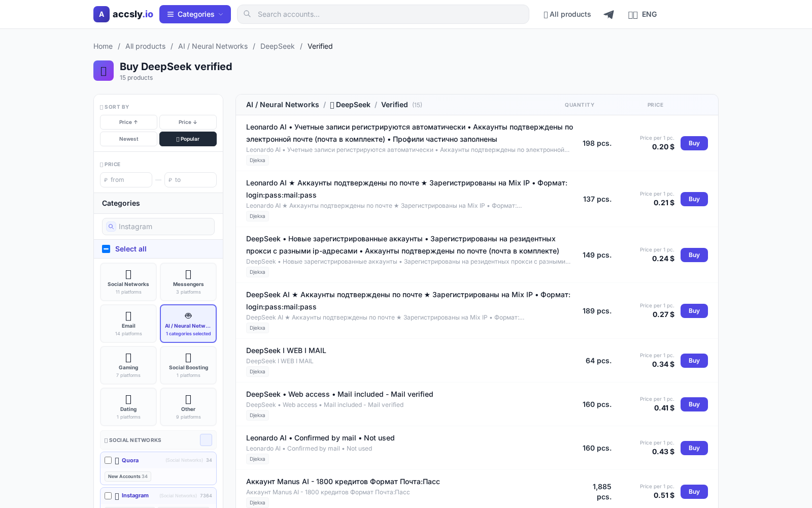Image resolution: width=812 pixels, height=508 pixels.
Task: Open All products from the breadcrumb
Action: pyautogui.click(x=145, y=46)
